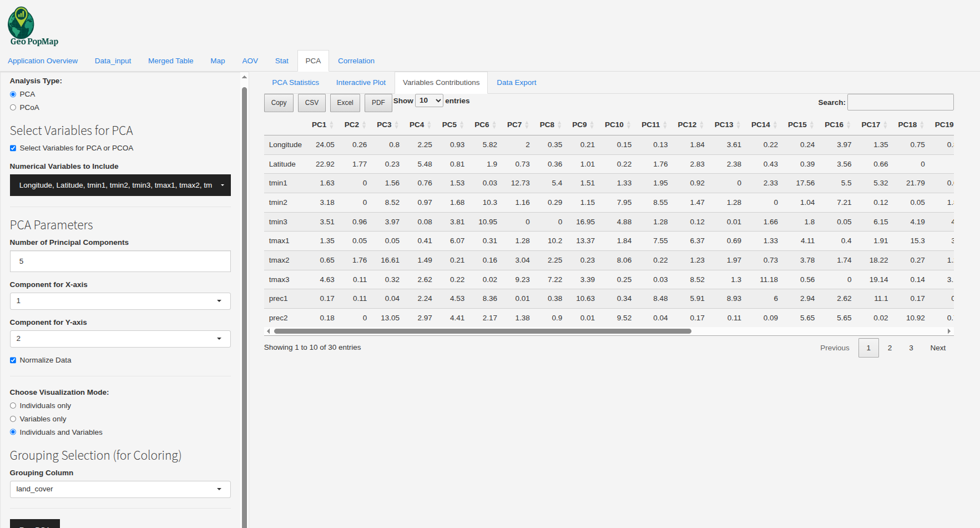Switch to Interactive Plot subtab
The image size is (980, 528).
click(x=361, y=83)
